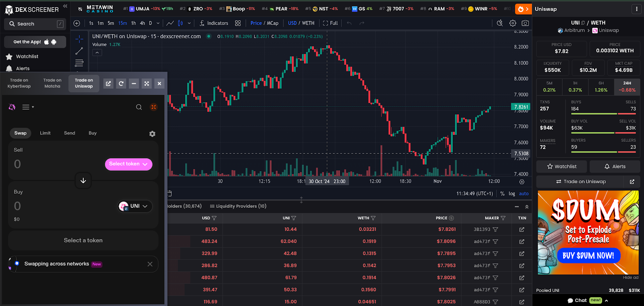Open swap settings gear in Uniswap widget

(152, 134)
